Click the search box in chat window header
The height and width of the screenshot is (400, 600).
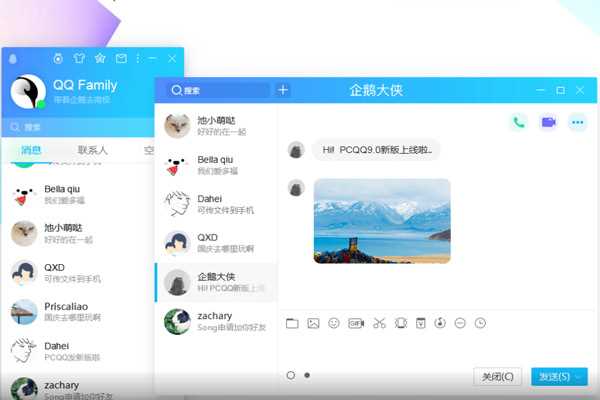pos(218,90)
